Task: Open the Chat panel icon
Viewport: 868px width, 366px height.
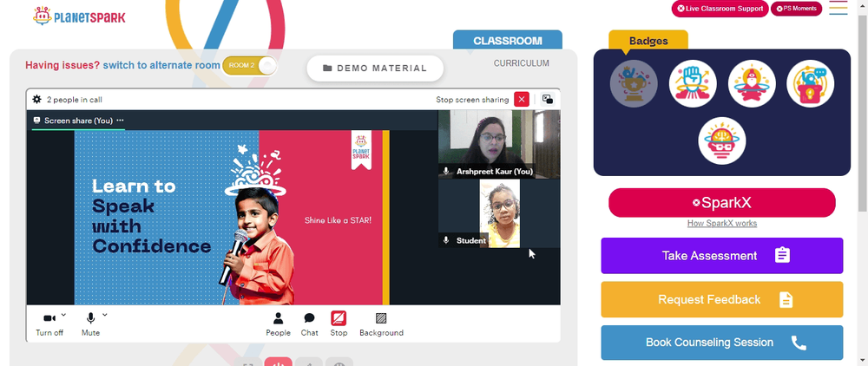Action: pyautogui.click(x=310, y=318)
